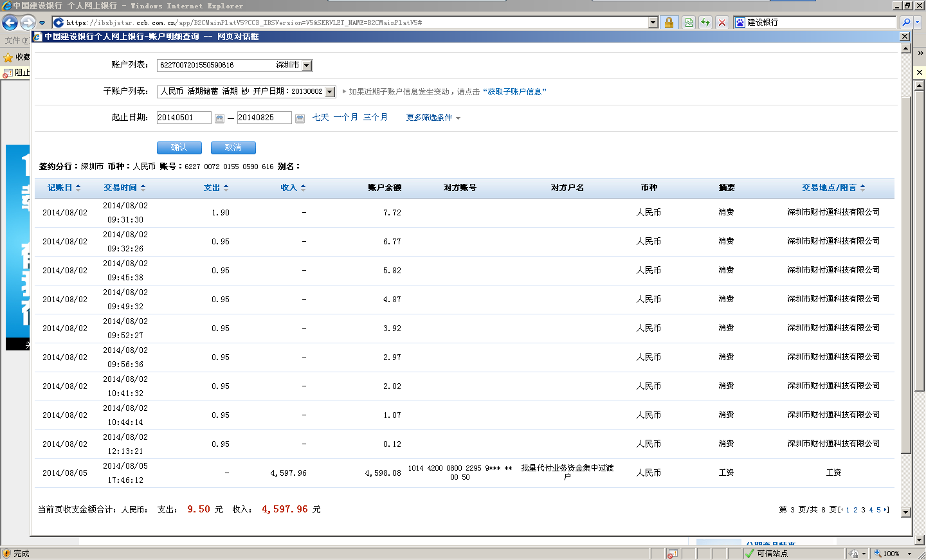Image resolution: width=926 pixels, height=560 pixels.
Task: Click the Refresh page icon
Action: click(705, 23)
